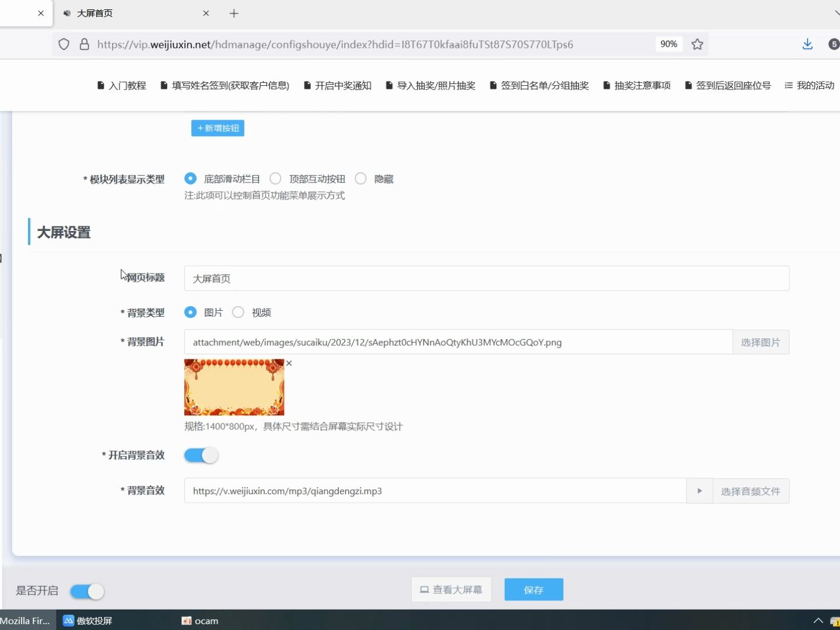Select 视频 as the background type
840x630 pixels.
(238, 312)
